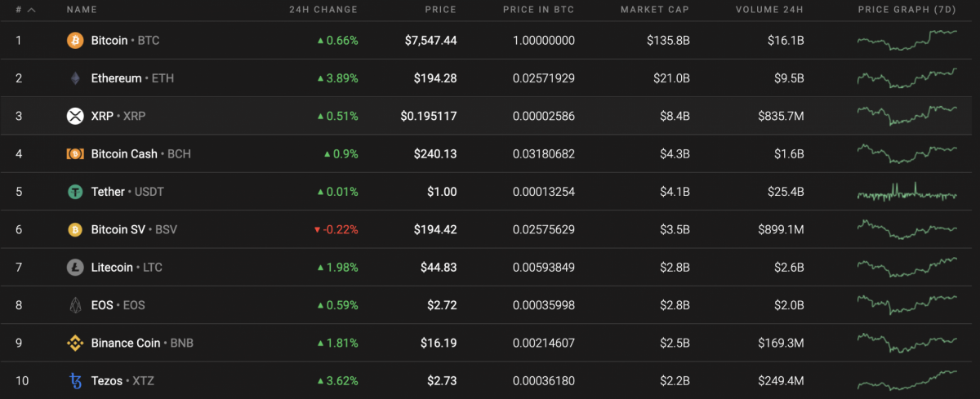Click Ethereum 24h change 3.89%

[337, 78]
